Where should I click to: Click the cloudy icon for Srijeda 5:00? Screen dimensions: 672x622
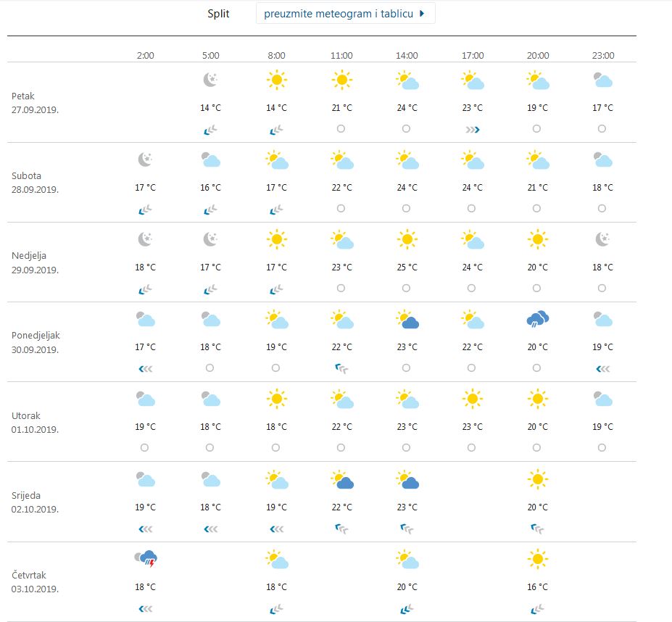(210, 479)
